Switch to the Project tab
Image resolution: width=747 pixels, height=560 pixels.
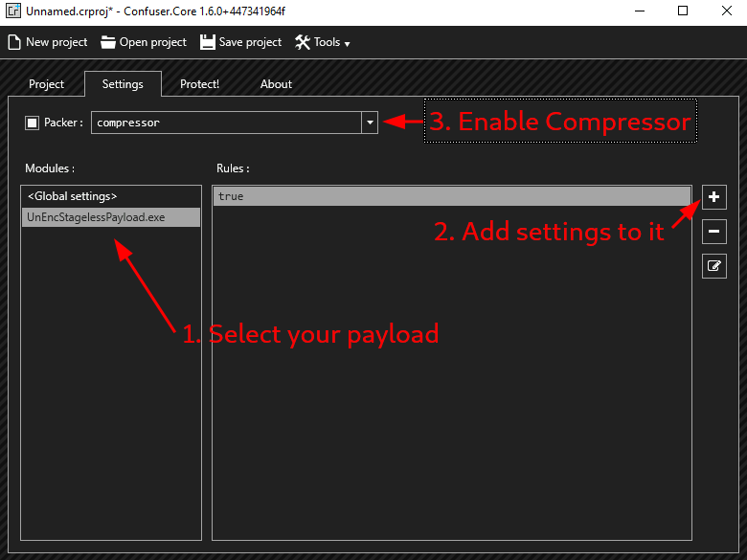point(46,84)
